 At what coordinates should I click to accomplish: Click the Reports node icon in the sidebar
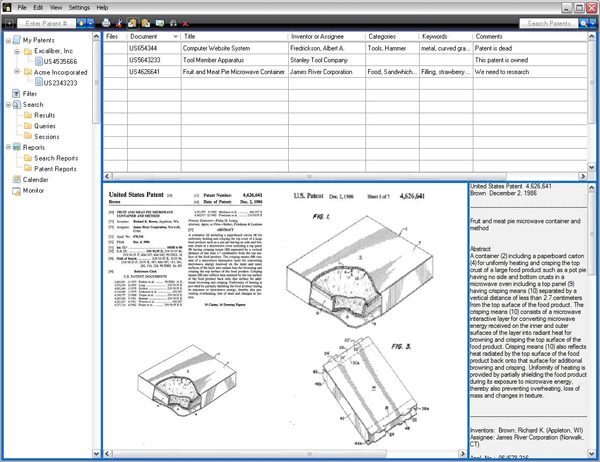(x=16, y=147)
